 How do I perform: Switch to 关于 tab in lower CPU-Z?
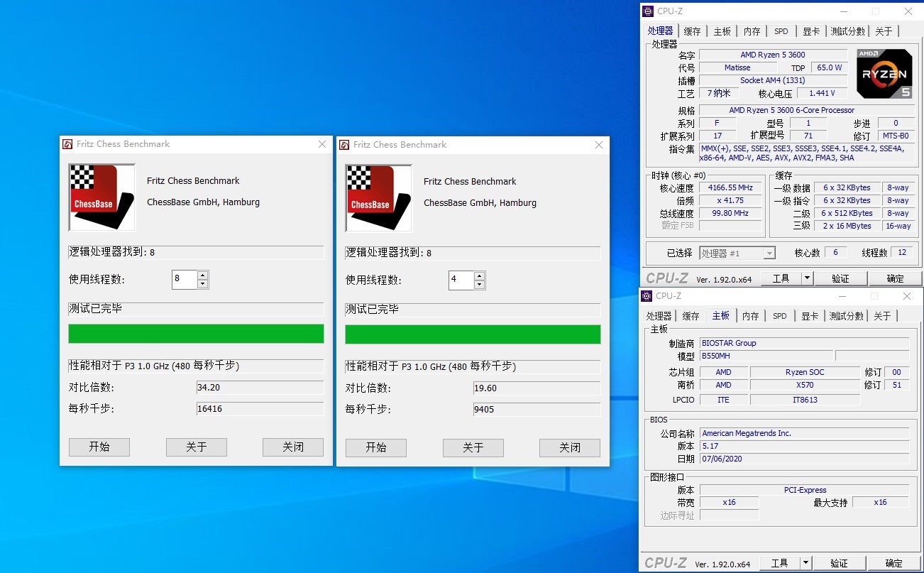pos(882,316)
